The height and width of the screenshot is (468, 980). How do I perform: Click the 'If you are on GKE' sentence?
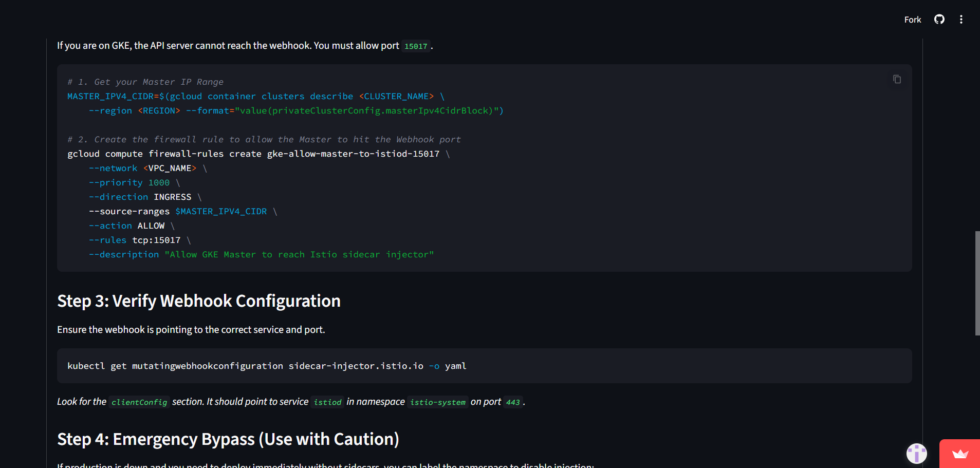(x=245, y=46)
